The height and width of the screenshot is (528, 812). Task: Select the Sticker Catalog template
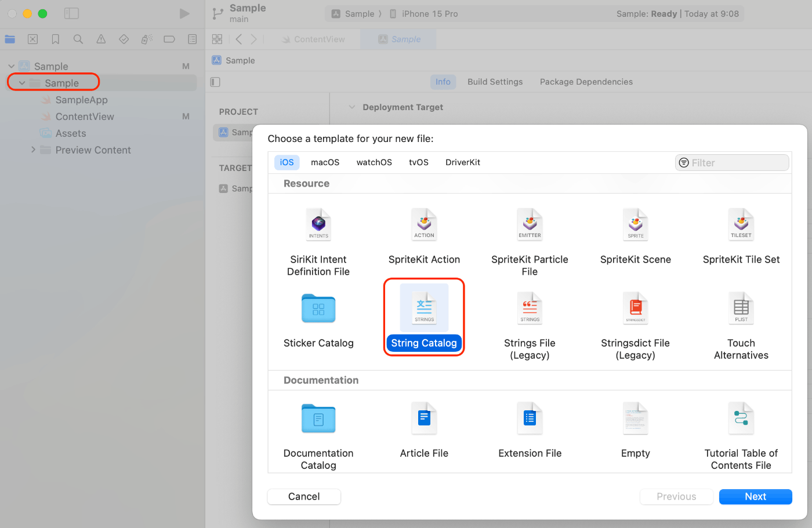tap(318, 320)
